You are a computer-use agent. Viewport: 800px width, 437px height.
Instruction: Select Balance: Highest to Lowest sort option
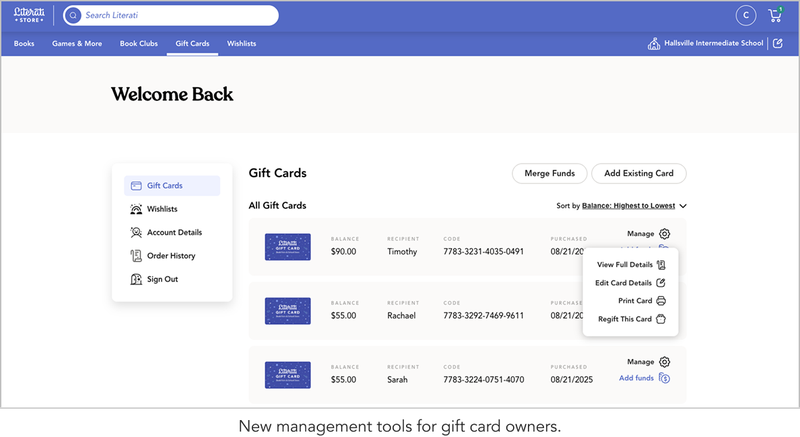pos(628,206)
